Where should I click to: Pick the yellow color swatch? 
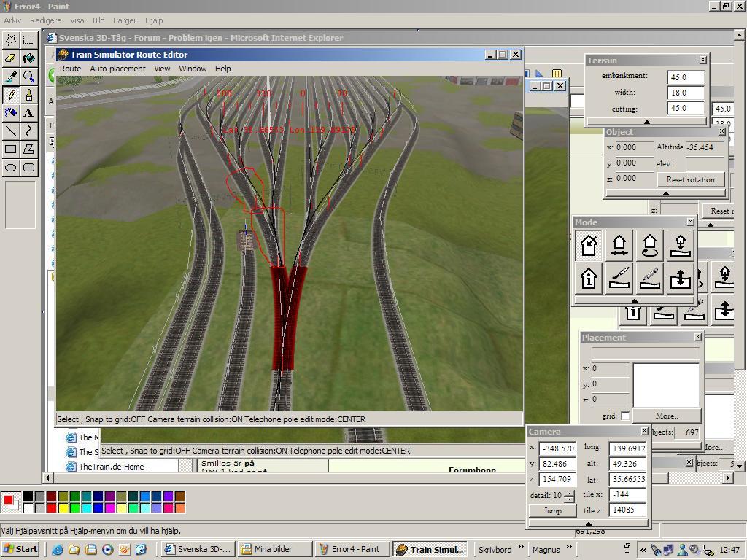63,507
